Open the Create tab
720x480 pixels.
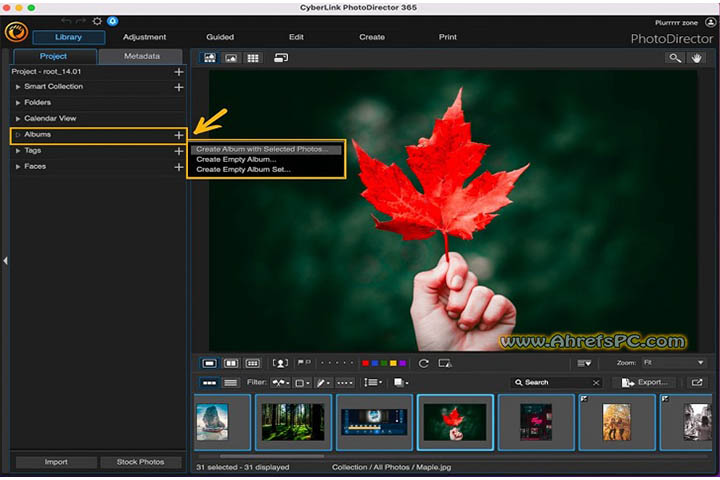point(372,37)
